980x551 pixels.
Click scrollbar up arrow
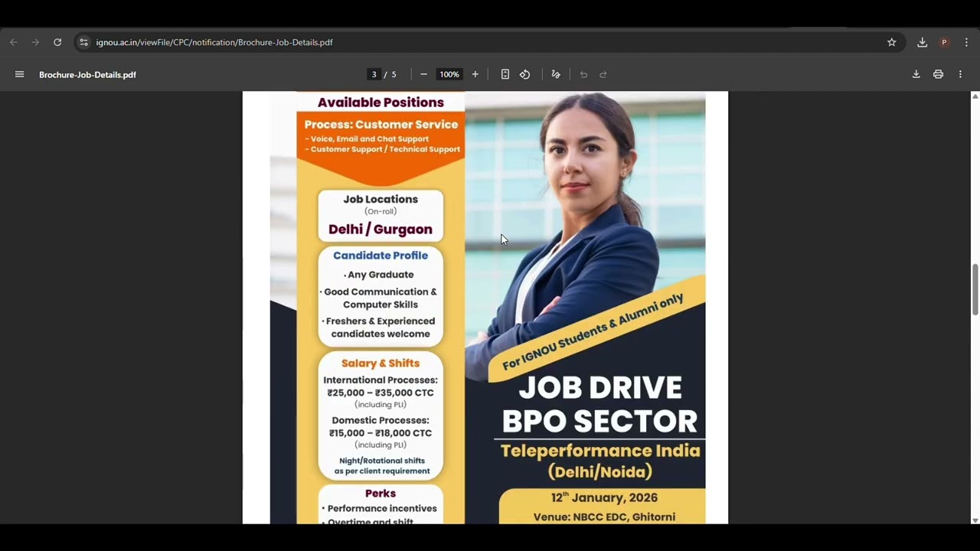975,96
